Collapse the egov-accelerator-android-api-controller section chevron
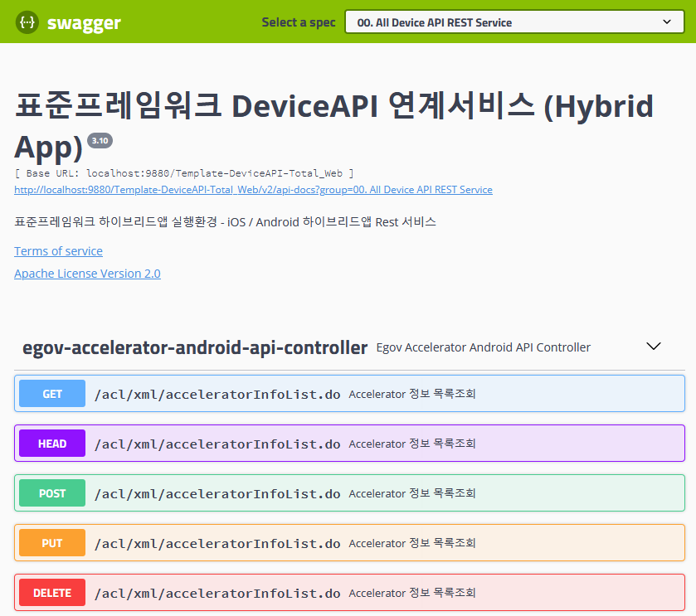696x616 pixels. [x=653, y=347]
